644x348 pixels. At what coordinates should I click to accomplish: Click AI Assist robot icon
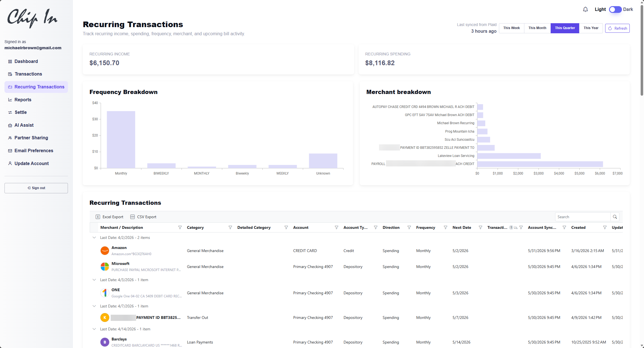tap(10, 125)
